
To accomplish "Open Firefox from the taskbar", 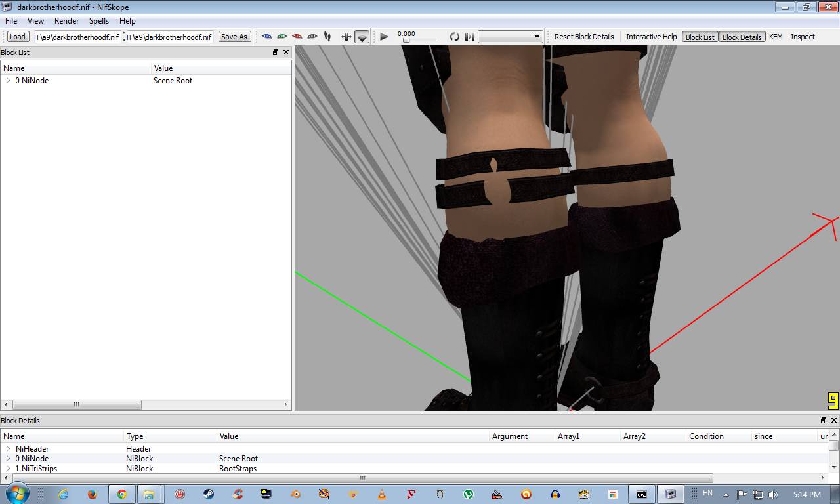I will point(92,494).
